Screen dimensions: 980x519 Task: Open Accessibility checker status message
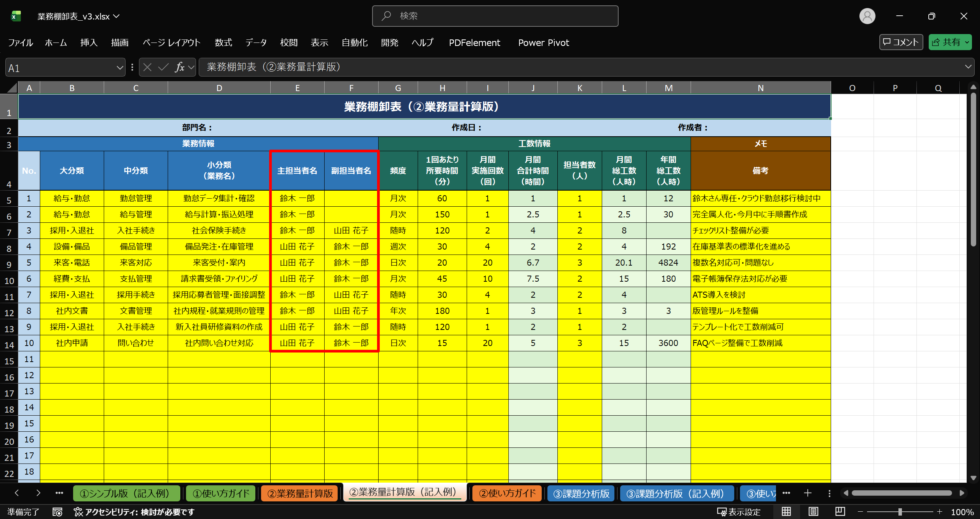134,512
